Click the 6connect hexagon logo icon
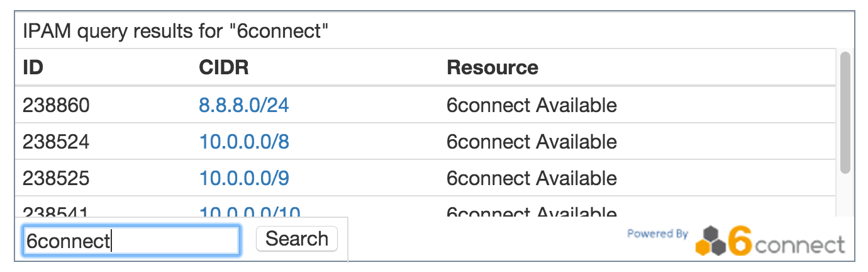Viewport: 868px width, 272px height. [x=709, y=242]
